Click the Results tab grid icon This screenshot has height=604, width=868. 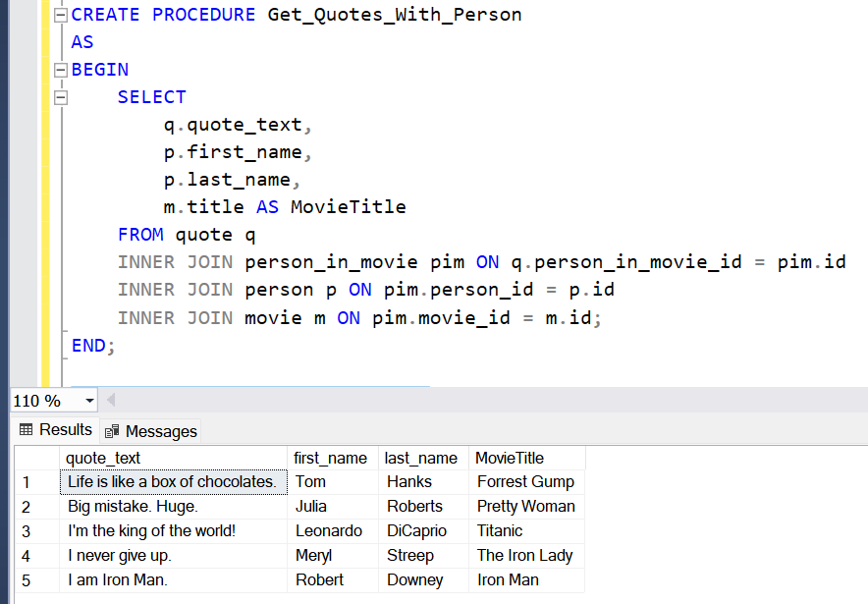26,429
